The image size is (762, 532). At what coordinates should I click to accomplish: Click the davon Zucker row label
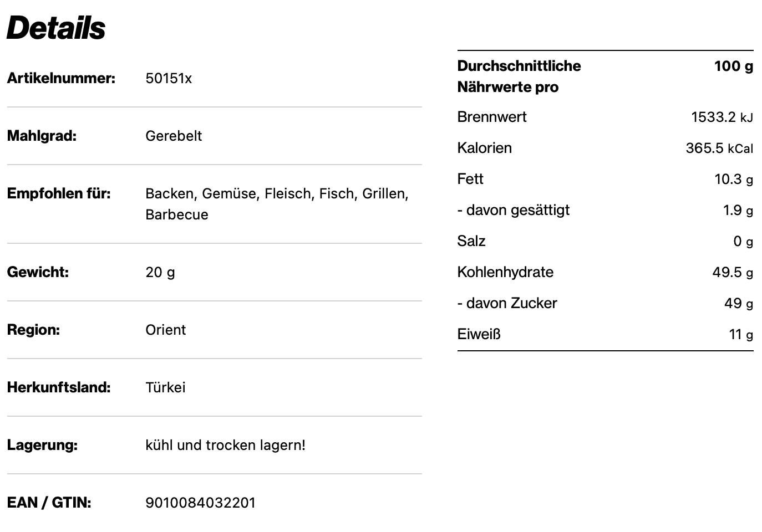(x=507, y=303)
